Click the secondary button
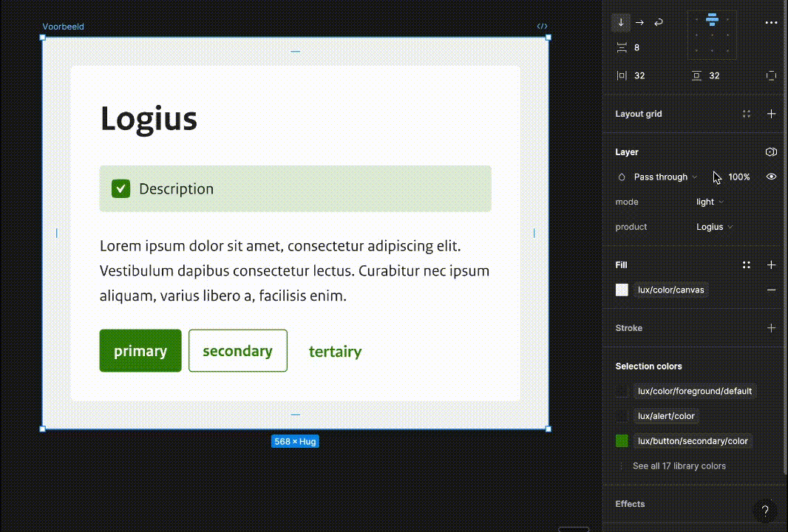The height and width of the screenshot is (532, 788). (238, 351)
